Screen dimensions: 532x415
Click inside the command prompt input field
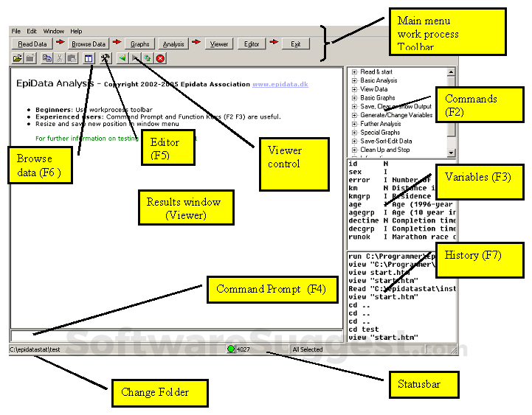pos(177,335)
